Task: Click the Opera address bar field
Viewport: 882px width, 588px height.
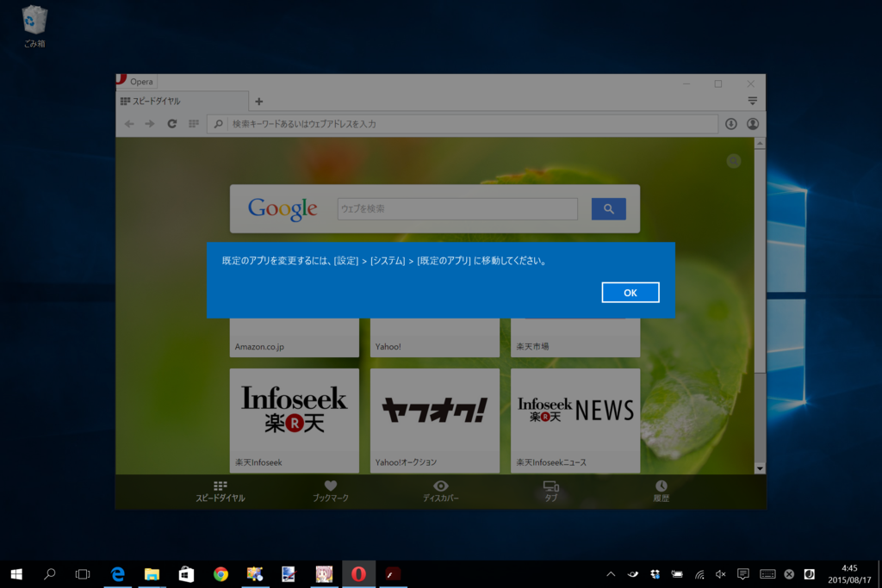Action: point(463,124)
